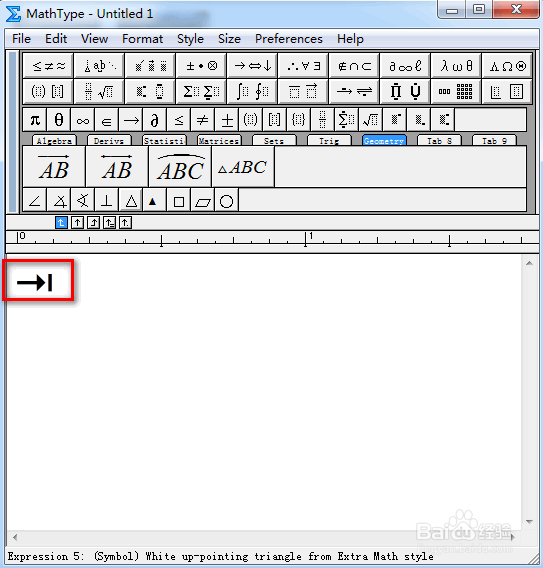
Task: Open the fence templates palette
Action: 48,91
